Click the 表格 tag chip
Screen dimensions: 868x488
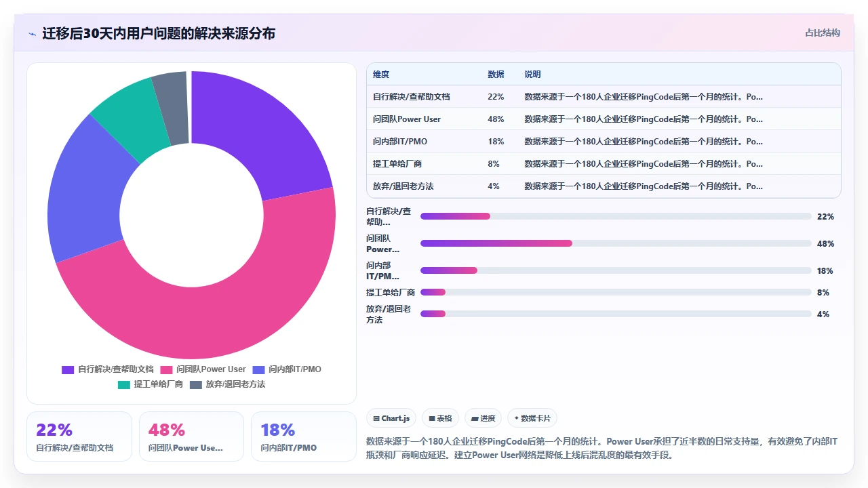(440, 418)
